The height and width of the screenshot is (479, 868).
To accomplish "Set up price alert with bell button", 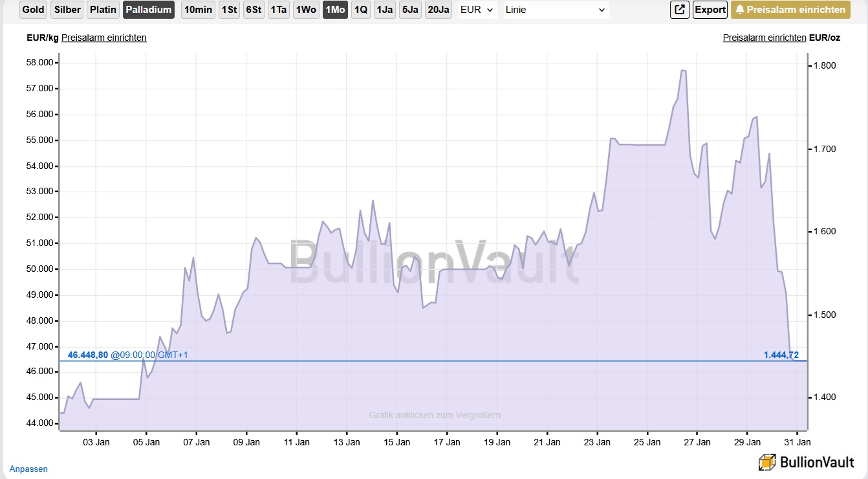I will coord(790,10).
